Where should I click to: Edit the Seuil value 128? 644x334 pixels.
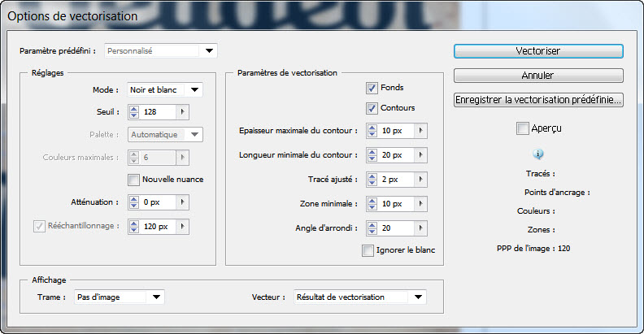[158, 112]
